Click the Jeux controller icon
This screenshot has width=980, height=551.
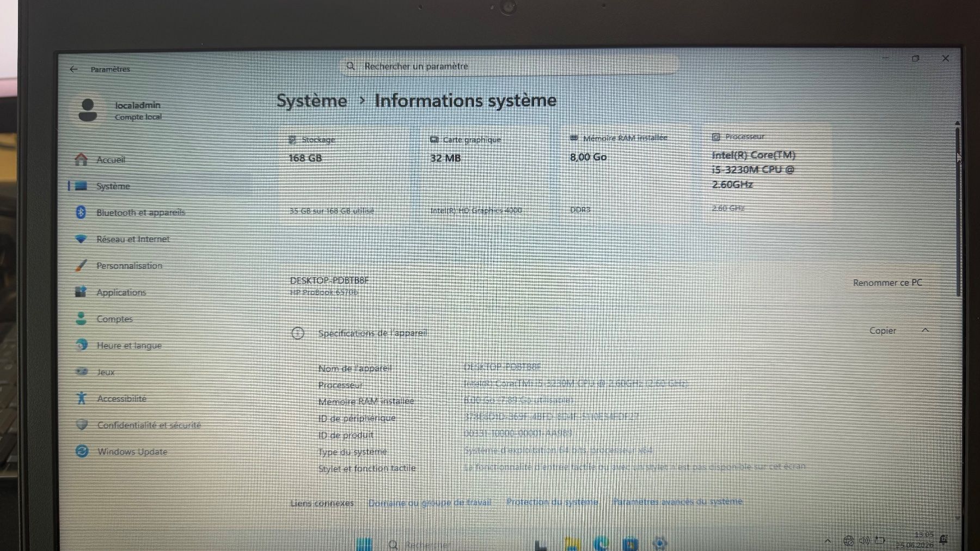pos(82,371)
